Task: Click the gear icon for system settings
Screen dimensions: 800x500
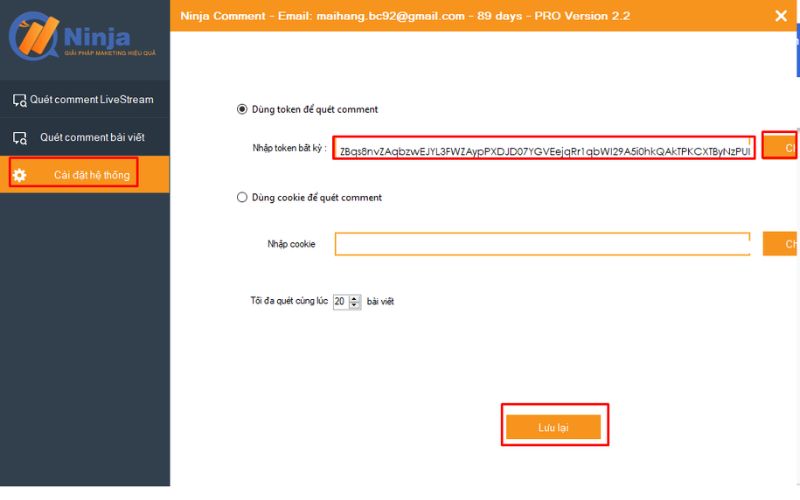Action: [19, 176]
